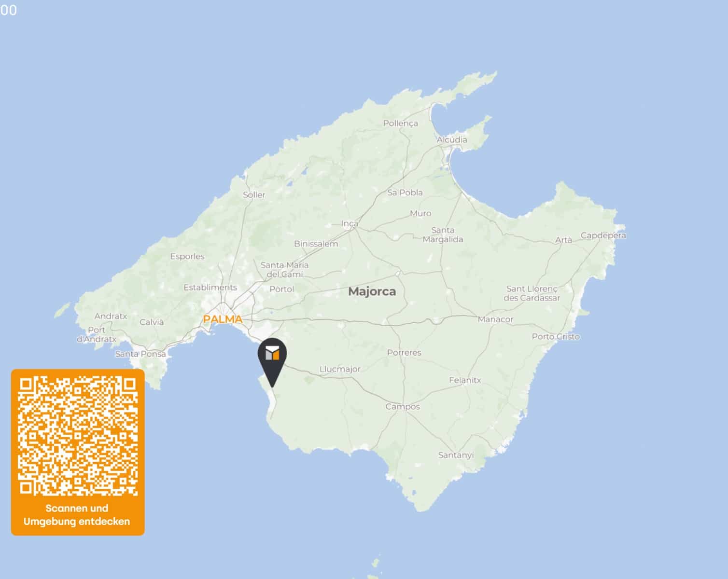Click the 'Scannen und Umgebung entdecken' caption

[x=77, y=515]
